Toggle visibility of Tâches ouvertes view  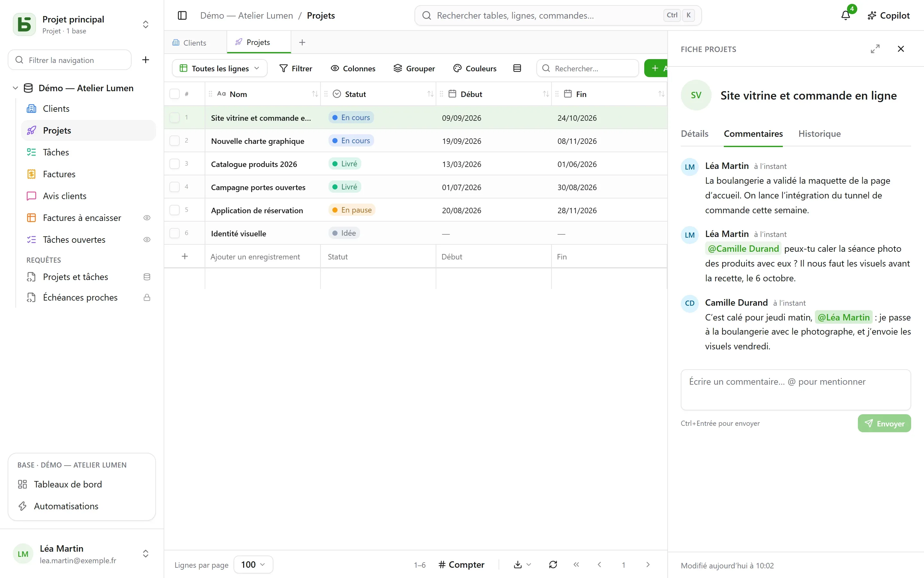147,240
